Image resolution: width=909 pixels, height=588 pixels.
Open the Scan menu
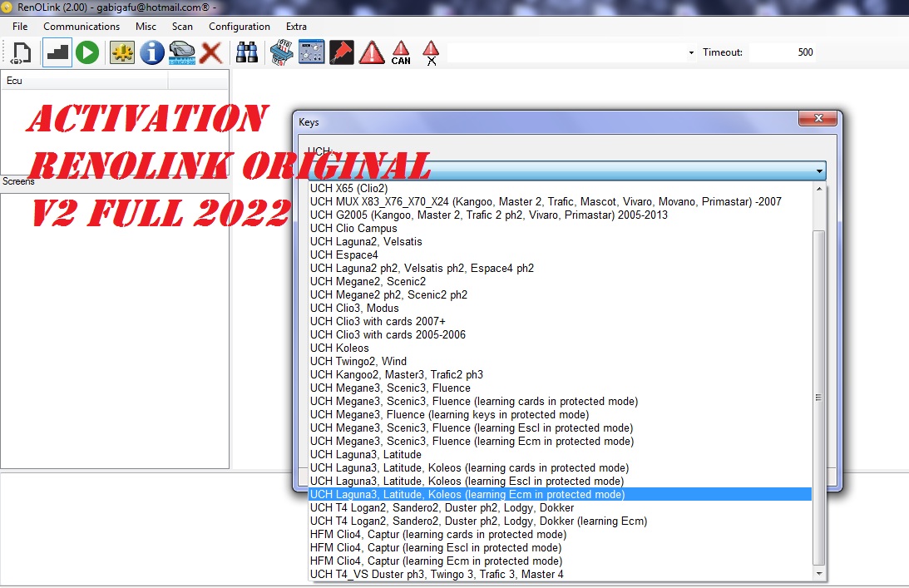coord(182,26)
